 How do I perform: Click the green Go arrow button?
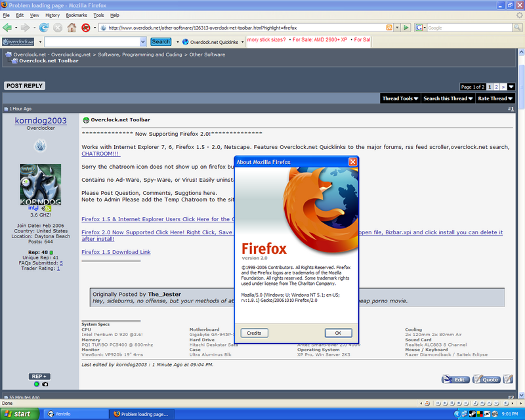click(406, 28)
